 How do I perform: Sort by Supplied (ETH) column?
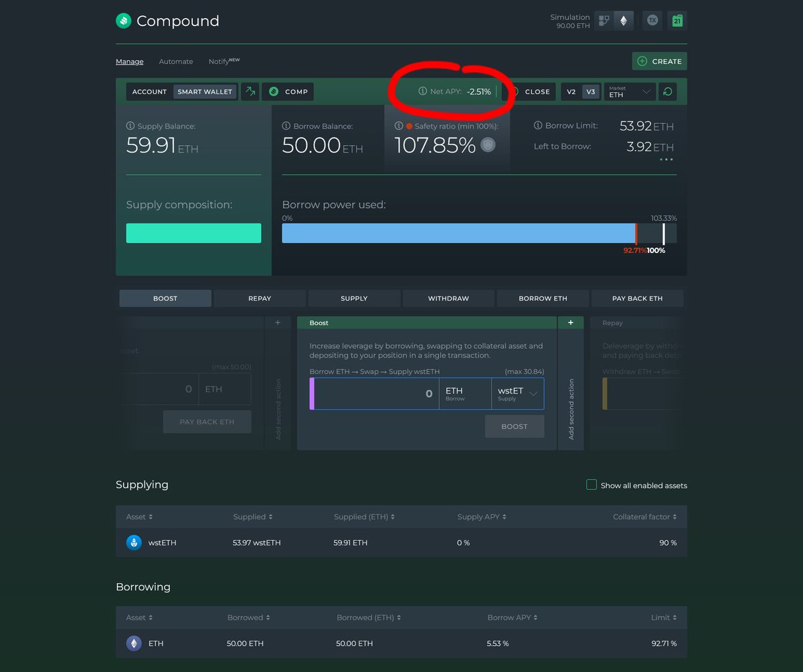tap(365, 517)
